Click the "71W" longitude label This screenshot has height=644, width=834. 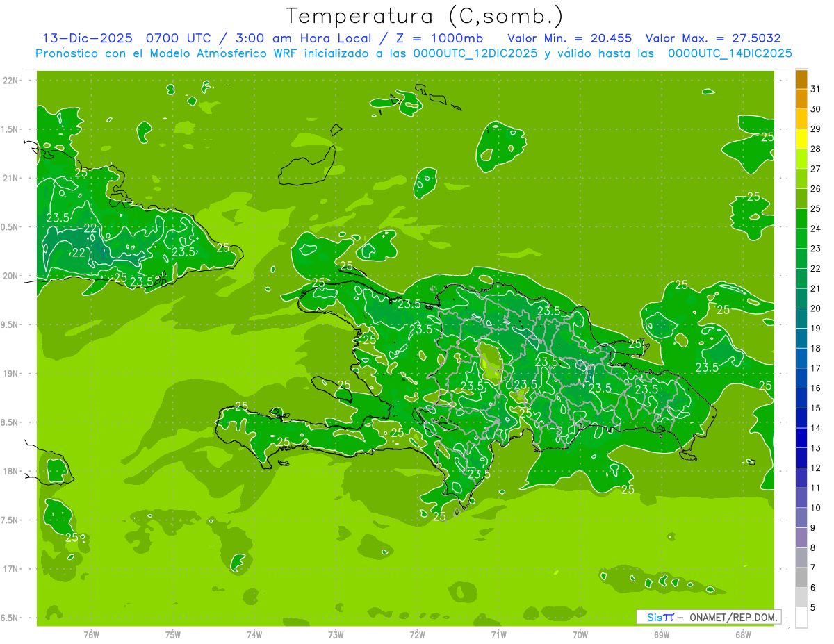pos(498,635)
